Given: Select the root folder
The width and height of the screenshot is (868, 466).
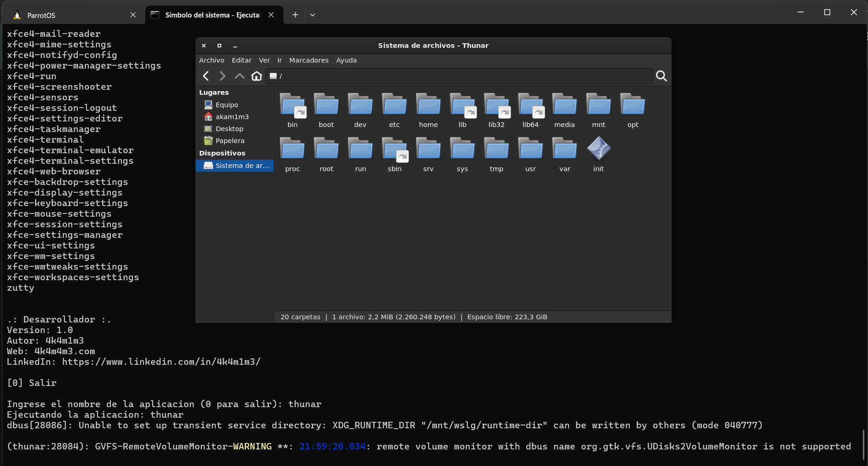Looking at the screenshot, I should (327, 155).
